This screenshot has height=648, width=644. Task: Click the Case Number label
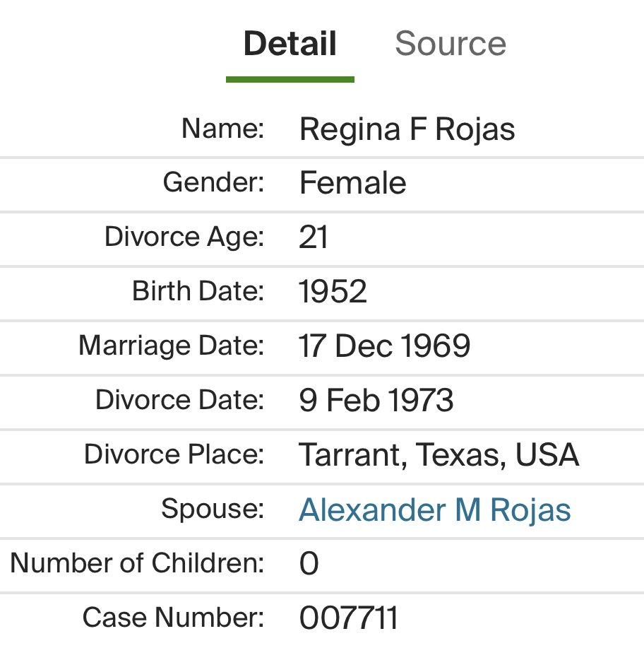pyautogui.click(x=173, y=617)
